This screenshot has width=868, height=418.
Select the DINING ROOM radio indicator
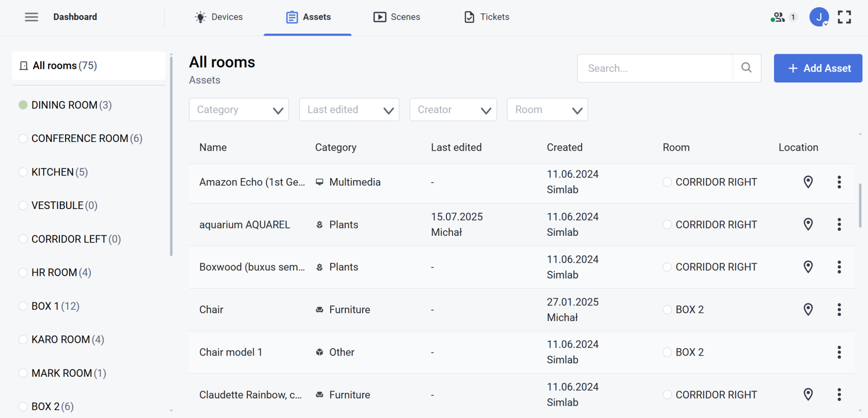[23, 105]
